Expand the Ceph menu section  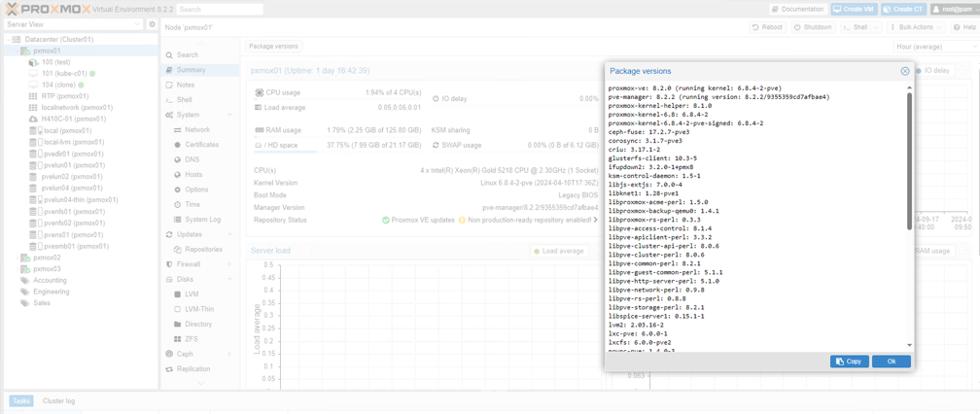pos(229,354)
